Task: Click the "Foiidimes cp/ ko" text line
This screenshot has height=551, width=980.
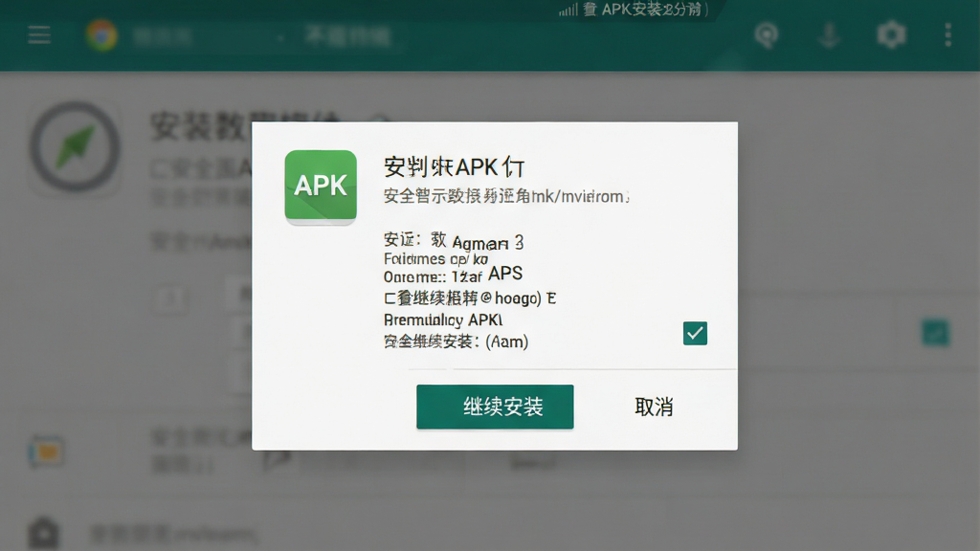Action: pyautogui.click(x=435, y=258)
